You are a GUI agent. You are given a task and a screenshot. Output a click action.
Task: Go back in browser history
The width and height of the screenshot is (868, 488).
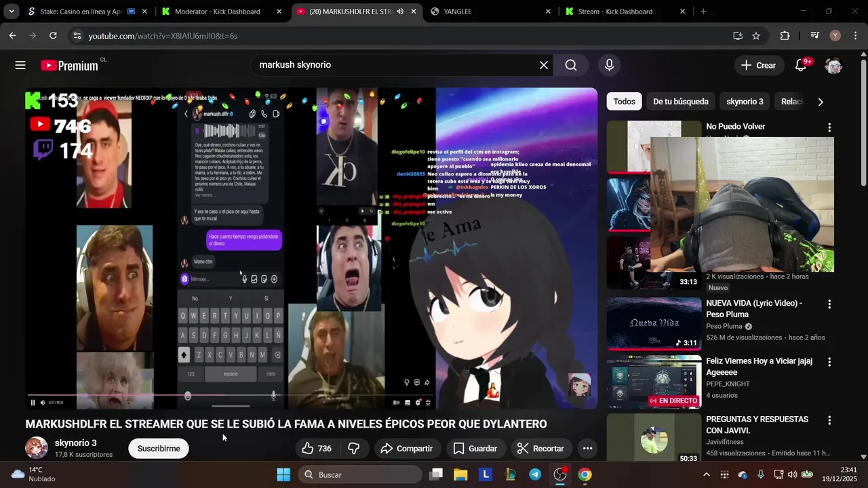pos(12,36)
